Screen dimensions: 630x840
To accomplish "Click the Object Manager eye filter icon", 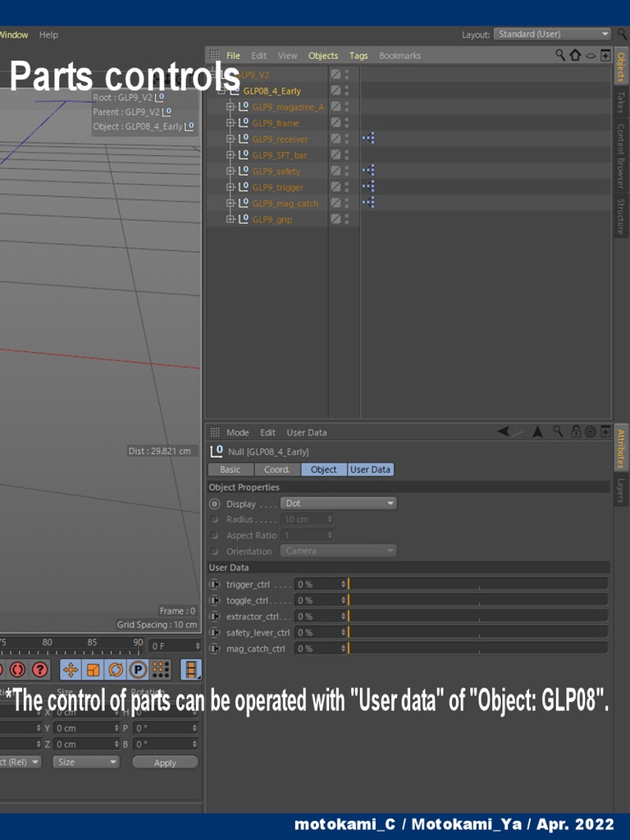I will click(x=591, y=56).
